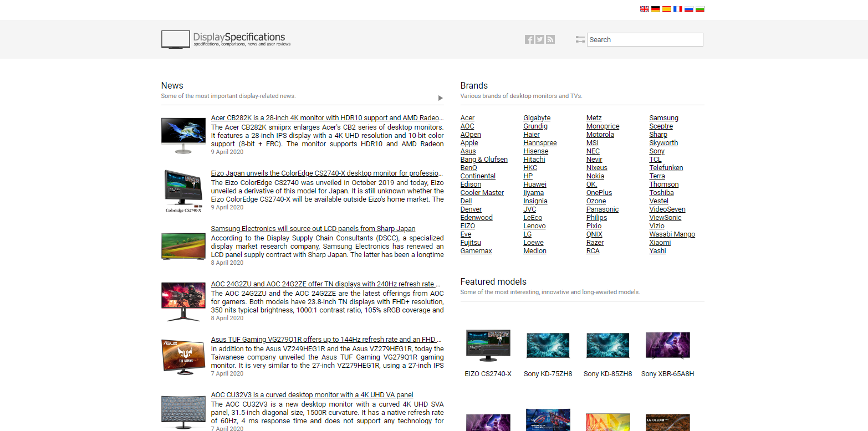Open the Lenovo brand link

click(x=535, y=226)
